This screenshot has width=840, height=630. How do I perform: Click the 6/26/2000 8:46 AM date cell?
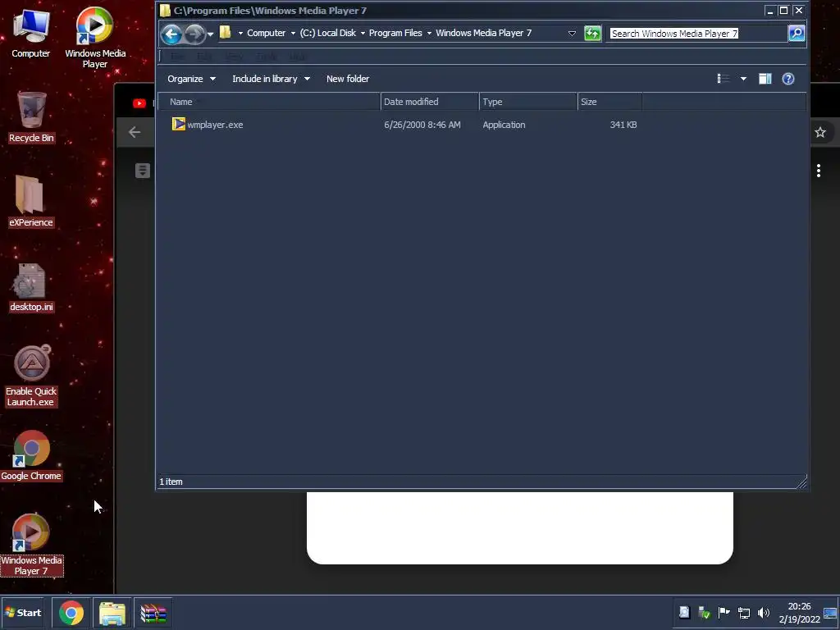point(422,125)
